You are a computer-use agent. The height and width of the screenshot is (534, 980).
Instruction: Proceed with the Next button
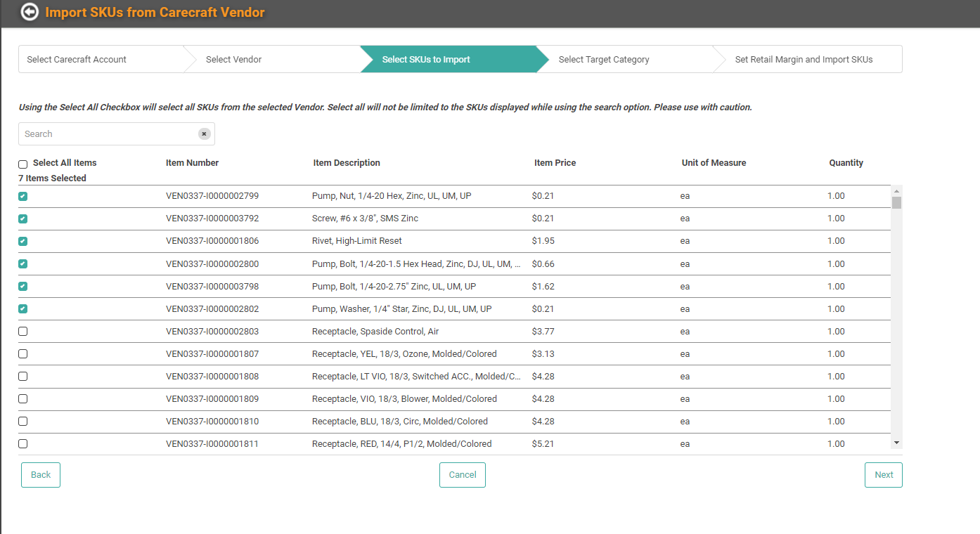click(884, 475)
